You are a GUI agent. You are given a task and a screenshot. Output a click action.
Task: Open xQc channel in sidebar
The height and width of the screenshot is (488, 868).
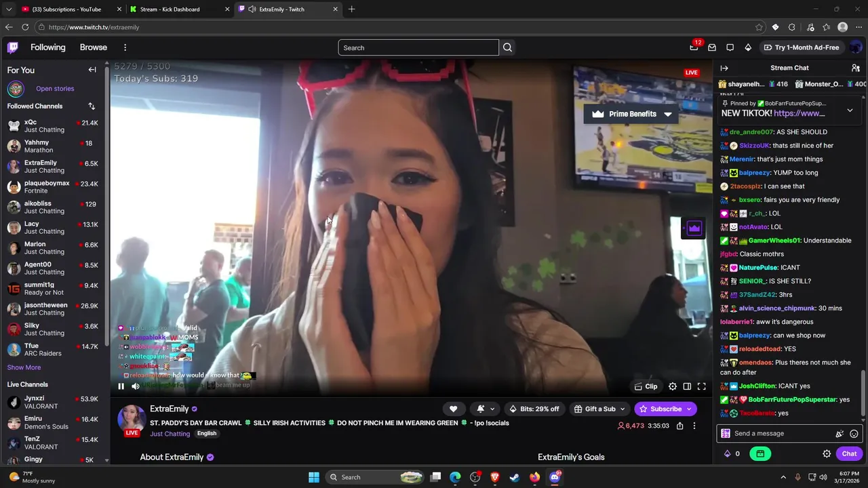click(x=54, y=126)
